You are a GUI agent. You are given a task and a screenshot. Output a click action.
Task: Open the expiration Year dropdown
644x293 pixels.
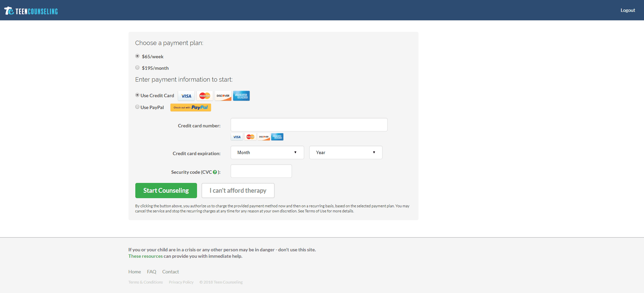tap(346, 152)
